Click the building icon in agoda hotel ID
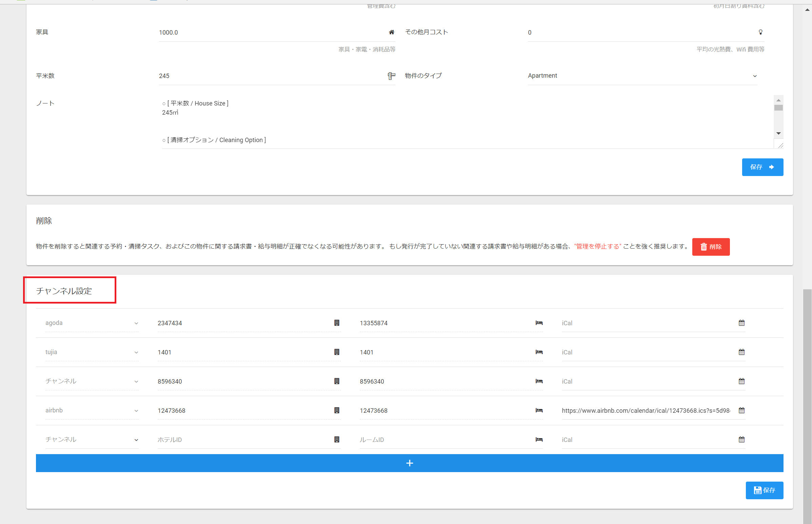 (x=336, y=323)
